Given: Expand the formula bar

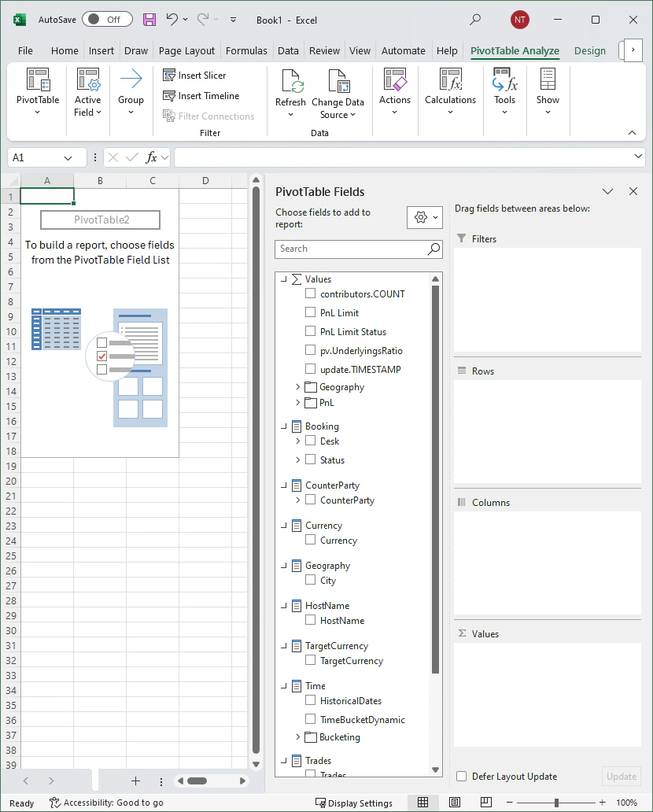Looking at the screenshot, I should tap(638, 157).
